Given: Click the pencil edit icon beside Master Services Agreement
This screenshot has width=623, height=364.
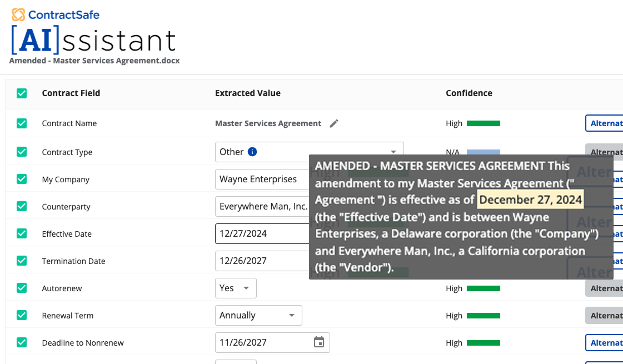Looking at the screenshot, I should 333,123.
